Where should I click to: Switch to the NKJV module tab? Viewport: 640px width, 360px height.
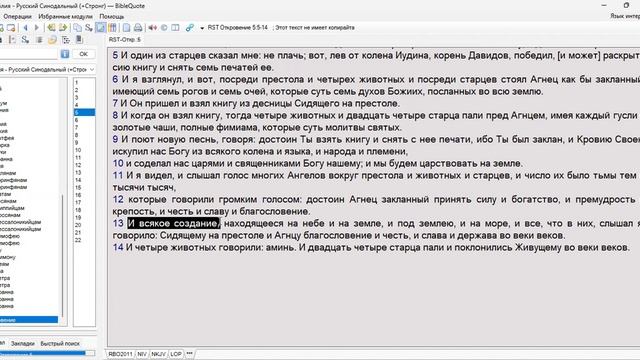tap(158, 354)
